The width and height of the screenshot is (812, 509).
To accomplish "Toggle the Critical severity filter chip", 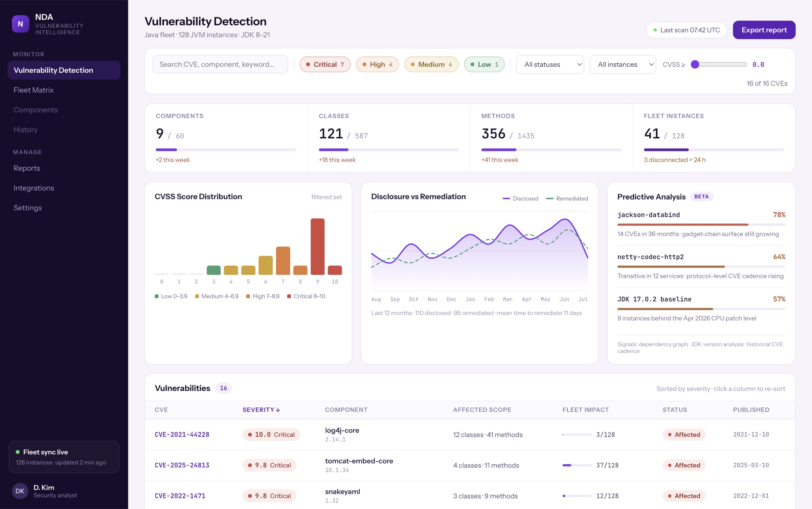I will pyautogui.click(x=325, y=64).
